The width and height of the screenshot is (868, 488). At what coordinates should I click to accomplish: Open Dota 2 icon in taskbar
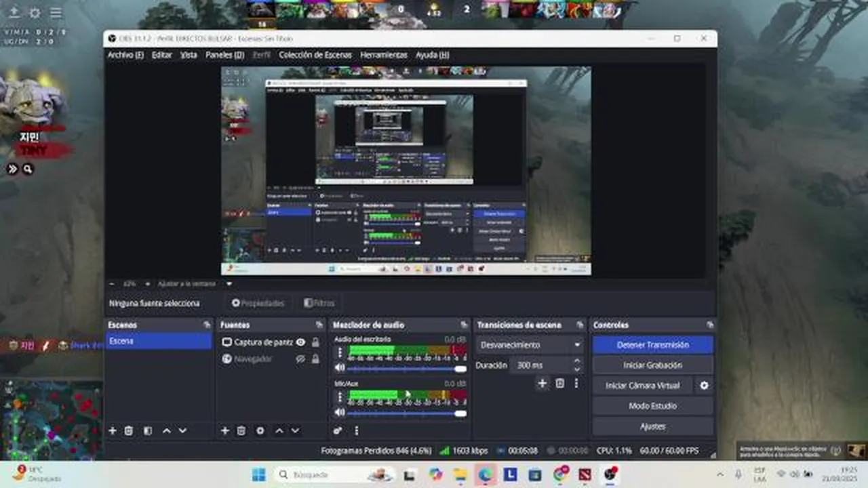tap(585, 474)
